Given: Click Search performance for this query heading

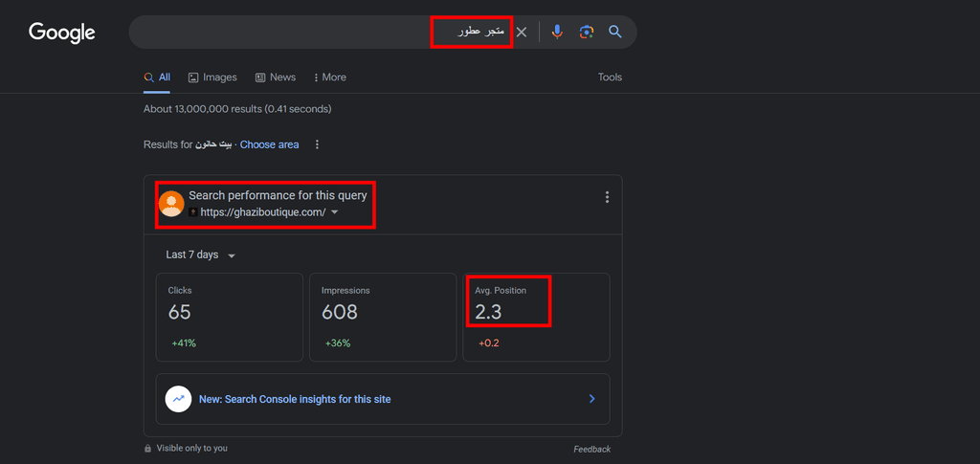Looking at the screenshot, I should pyautogui.click(x=278, y=195).
